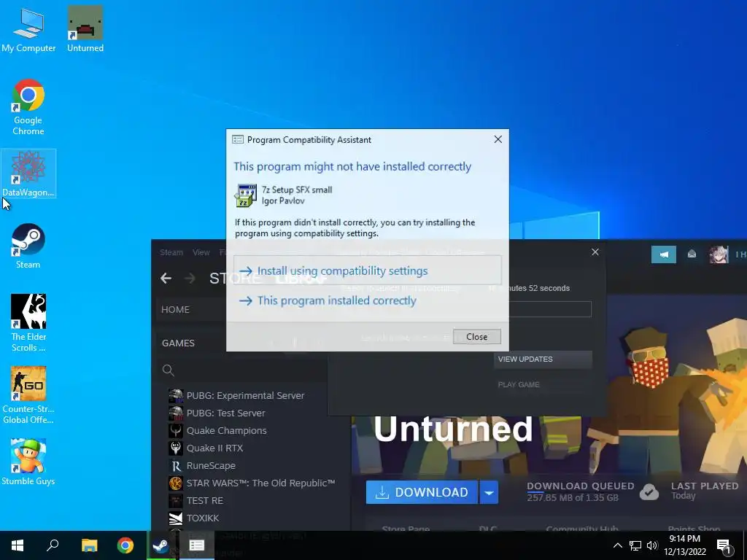Expand the dropdown arrow beside DOWNLOAD
Viewport: 747px width, 560px height.
click(x=489, y=492)
